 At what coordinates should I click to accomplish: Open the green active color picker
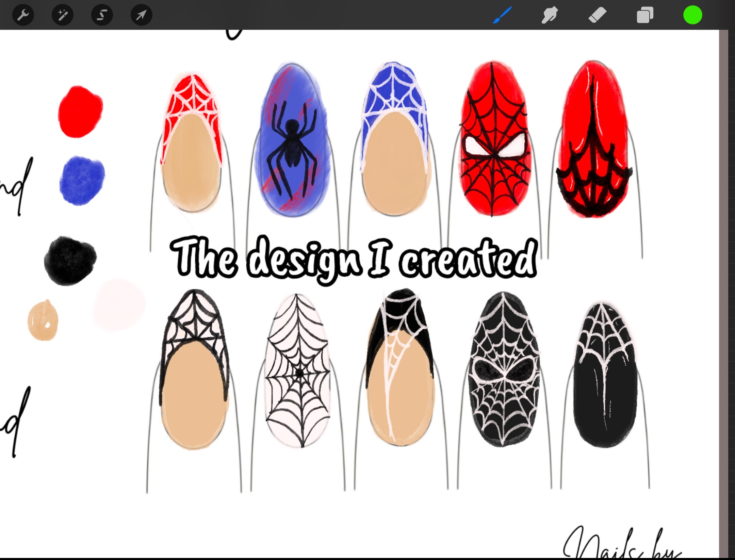coord(692,15)
